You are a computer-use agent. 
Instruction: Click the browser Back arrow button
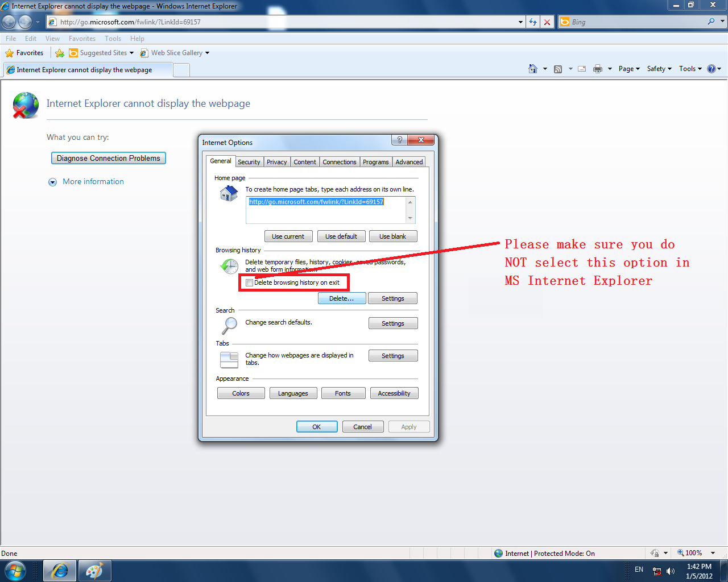click(9, 22)
